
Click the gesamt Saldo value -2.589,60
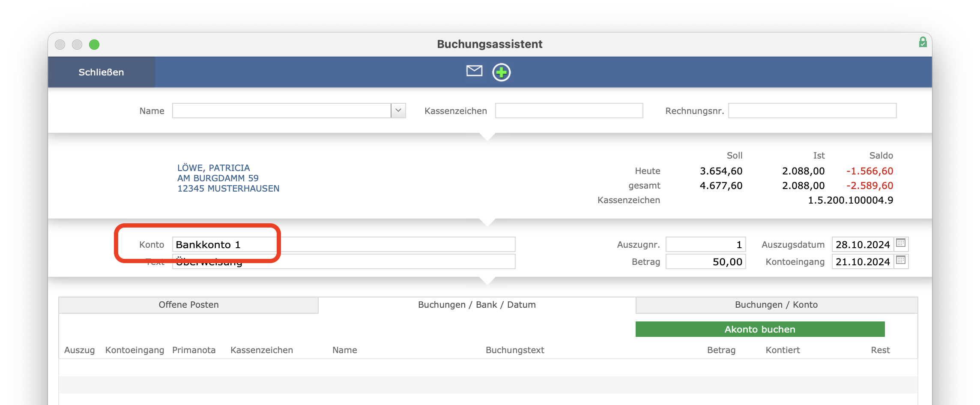(869, 186)
